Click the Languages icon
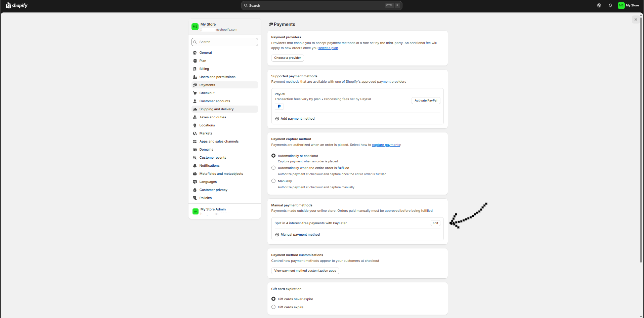 click(x=195, y=182)
